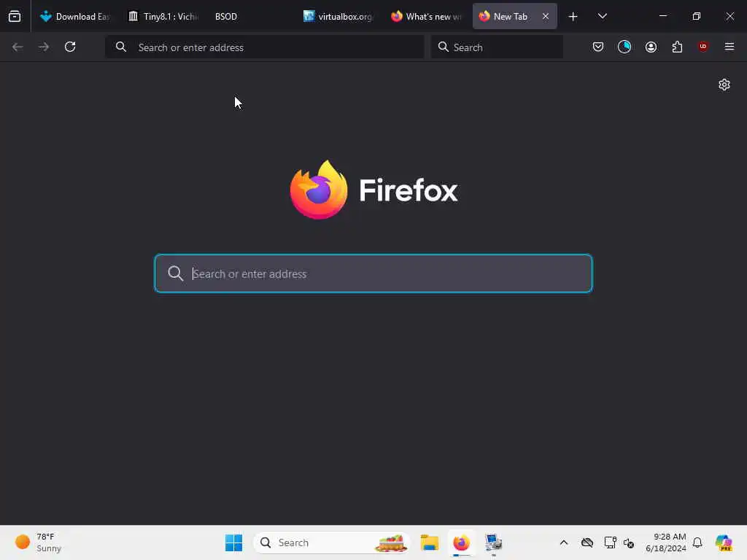The height and width of the screenshot is (560, 747).
Task: Open the Firefox account menu
Action: (x=651, y=47)
